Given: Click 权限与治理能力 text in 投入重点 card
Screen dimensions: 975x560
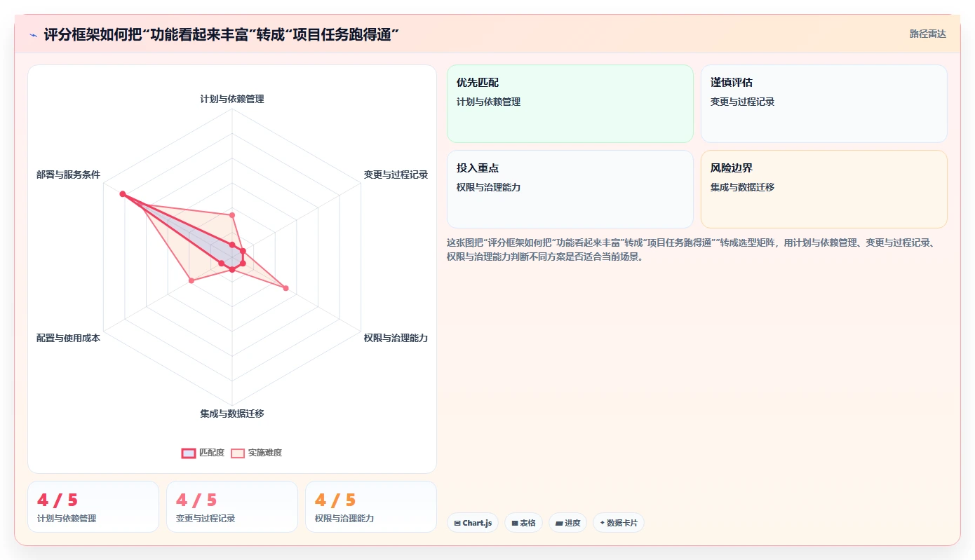Looking at the screenshot, I should tap(489, 187).
